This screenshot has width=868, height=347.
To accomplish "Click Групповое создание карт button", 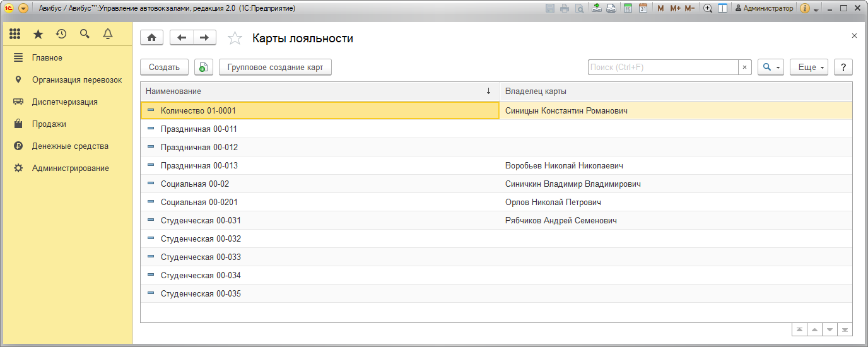I will (275, 68).
